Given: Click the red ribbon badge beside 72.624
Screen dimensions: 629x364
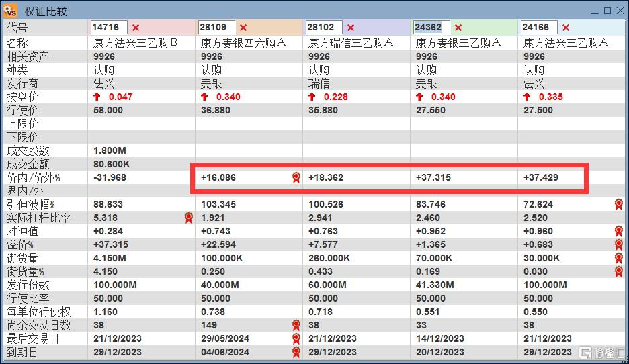Looking at the screenshot, I should (618, 204).
